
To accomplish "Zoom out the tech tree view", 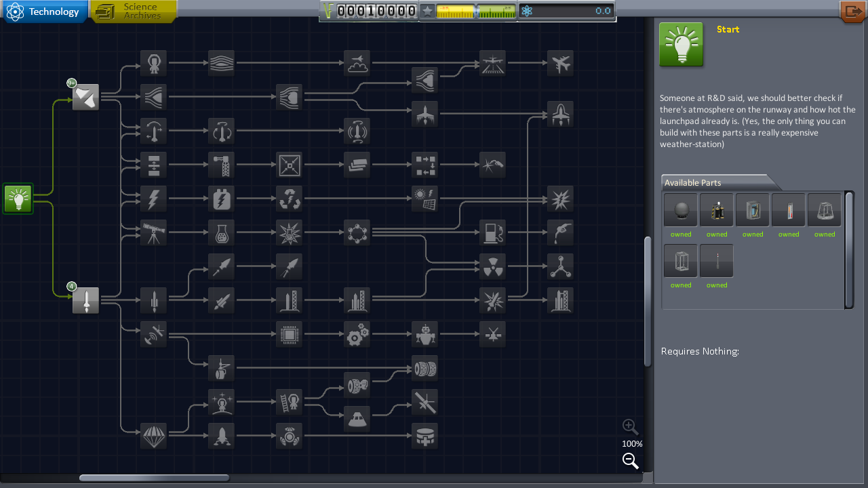I will coord(631,462).
